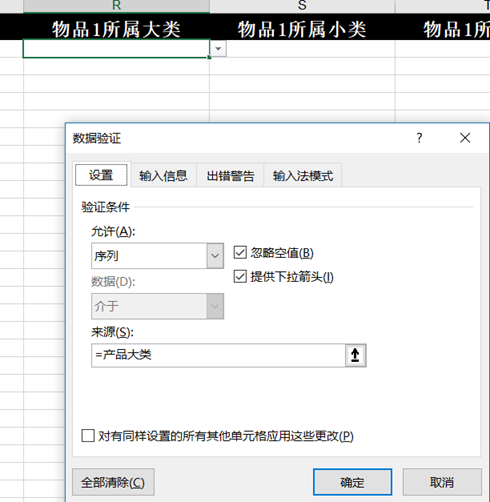Click the selected empty cell under 物品1所属大类
The image size is (490, 502).
click(116, 49)
